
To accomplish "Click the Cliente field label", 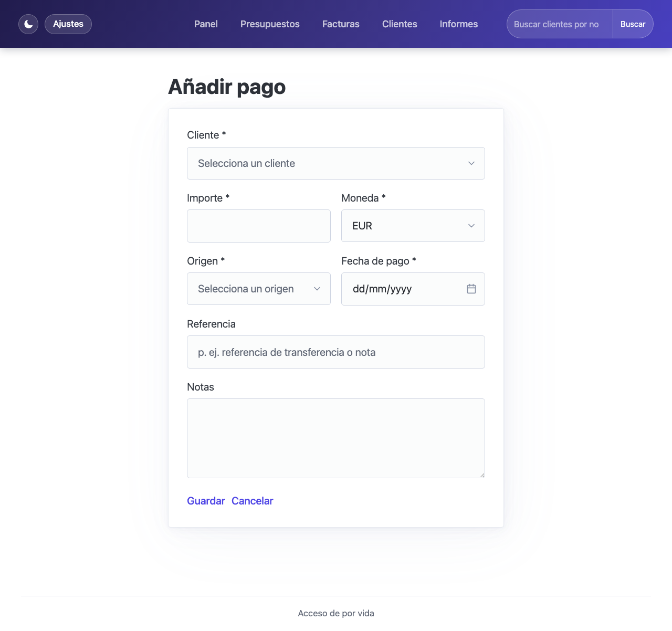I will point(206,135).
